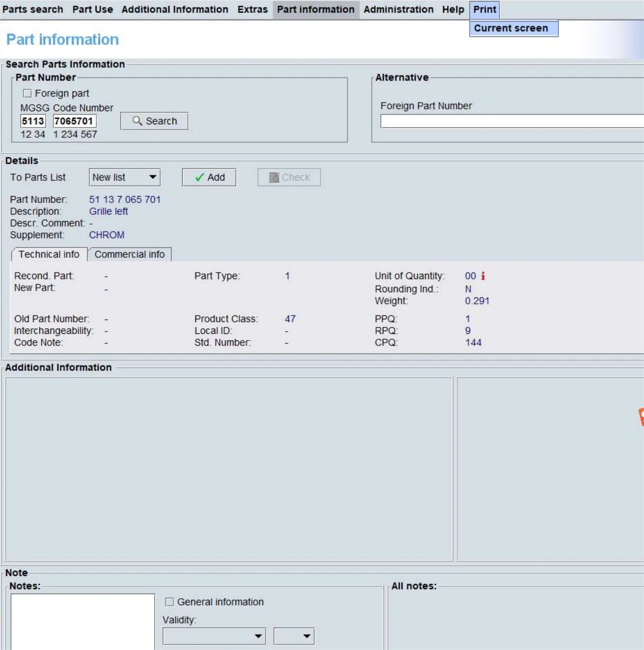Expand the first Validity dropdown
644x650 pixels.
[x=214, y=636]
